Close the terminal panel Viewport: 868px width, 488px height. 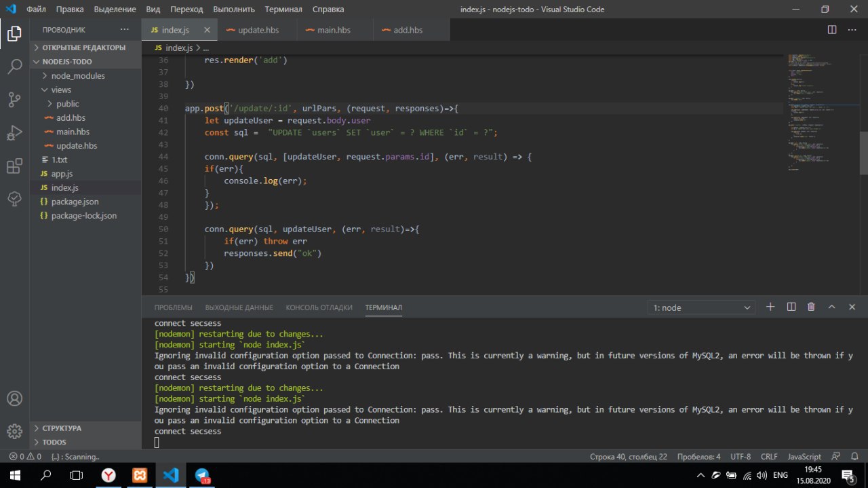click(852, 307)
